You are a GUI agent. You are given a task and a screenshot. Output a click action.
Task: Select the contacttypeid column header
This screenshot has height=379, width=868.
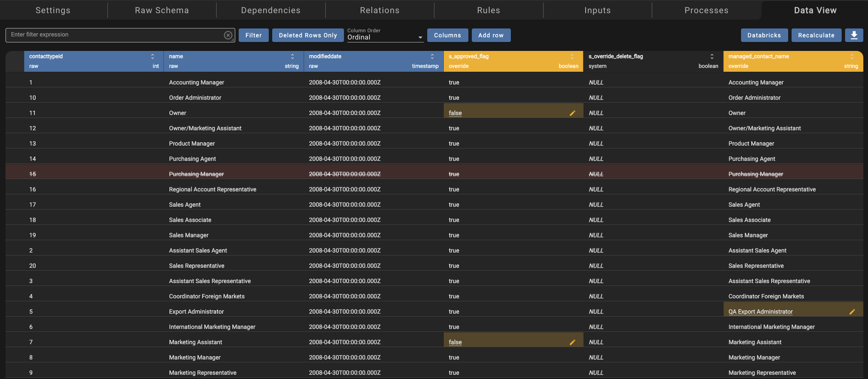(94, 61)
